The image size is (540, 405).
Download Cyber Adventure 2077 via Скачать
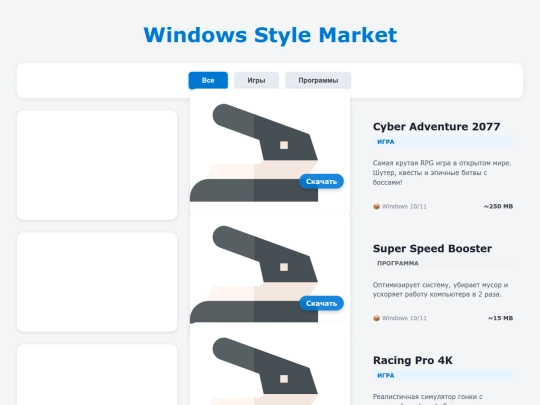[321, 181]
